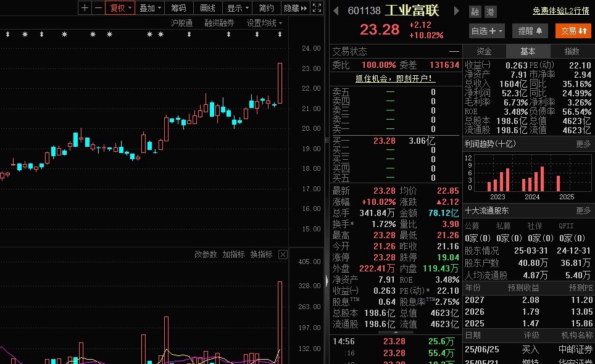Click 加指标 on indicator panel

[x=233, y=254]
